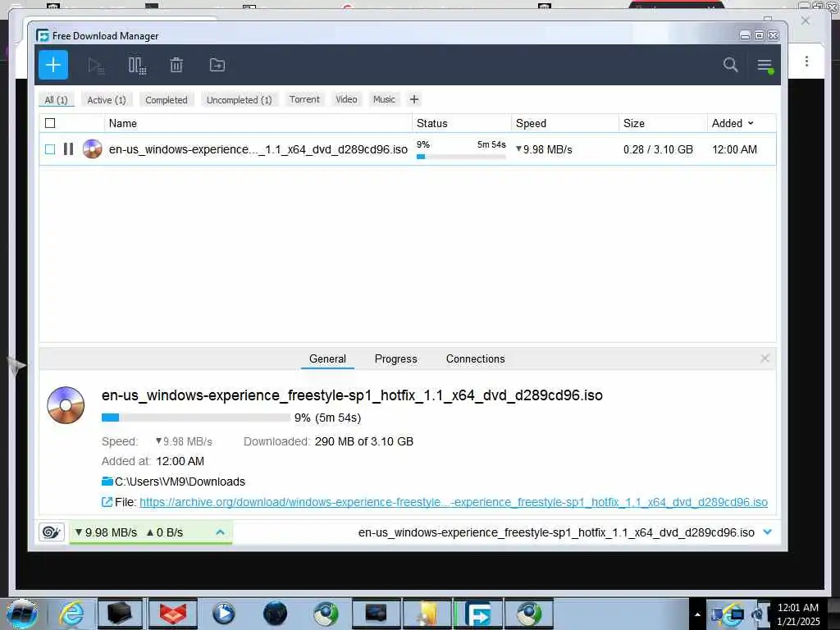Open the Progress details tab
The width and height of the screenshot is (840, 630).
396,358
